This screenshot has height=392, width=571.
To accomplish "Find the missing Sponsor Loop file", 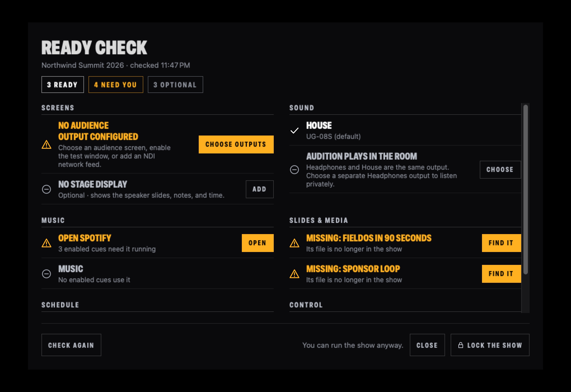I will [x=501, y=274].
